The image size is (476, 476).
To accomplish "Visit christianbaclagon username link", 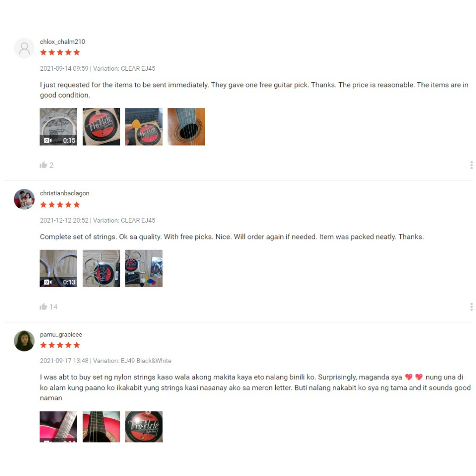I will (65, 193).
